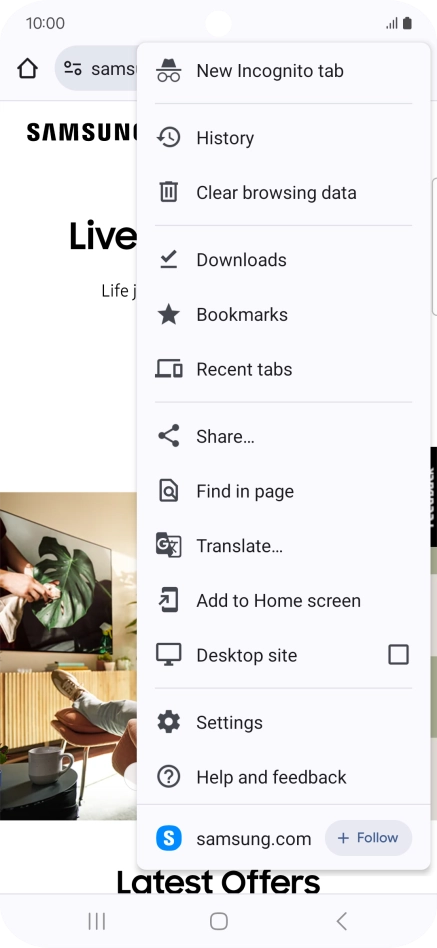
Task: Click the Desktop site monitor icon
Action: (169, 655)
